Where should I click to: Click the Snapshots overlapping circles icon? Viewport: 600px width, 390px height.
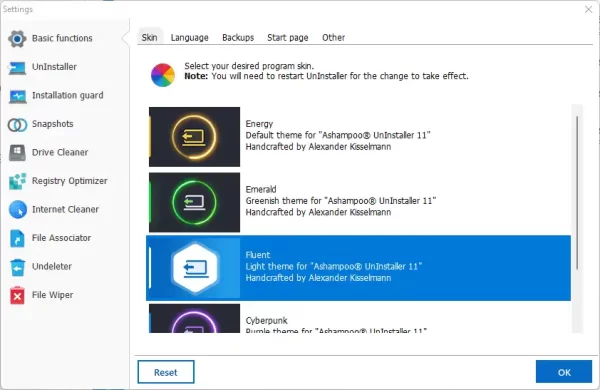point(17,124)
